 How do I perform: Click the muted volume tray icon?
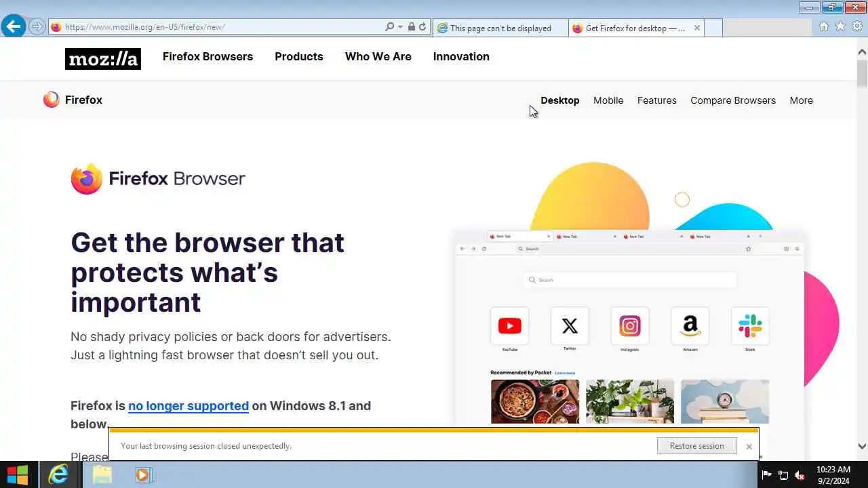tap(800, 475)
